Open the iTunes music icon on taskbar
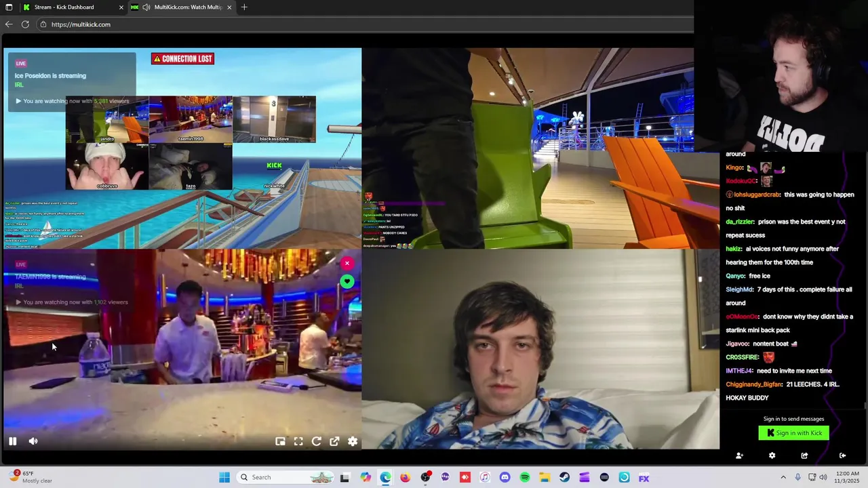Screen dimensions: 868x488 [485, 477]
